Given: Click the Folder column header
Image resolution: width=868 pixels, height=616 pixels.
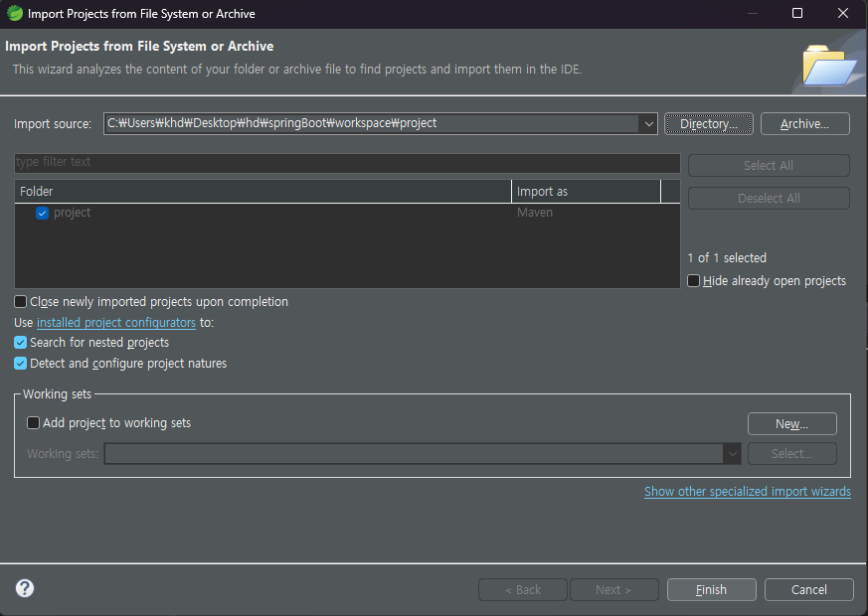Looking at the screenshot, I should coord(262,192).
